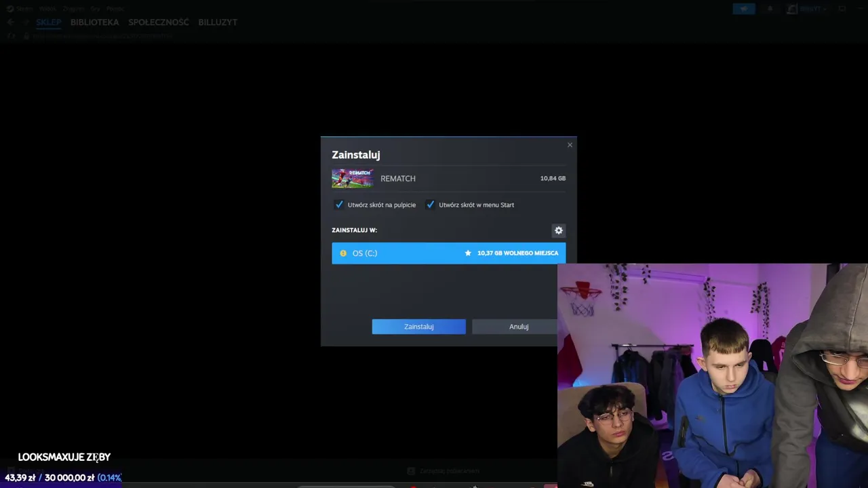Click '10,37 GB WOLNEGO MIEJSCA' text
This screenshot has width=868, height=488.
point(517,253)
